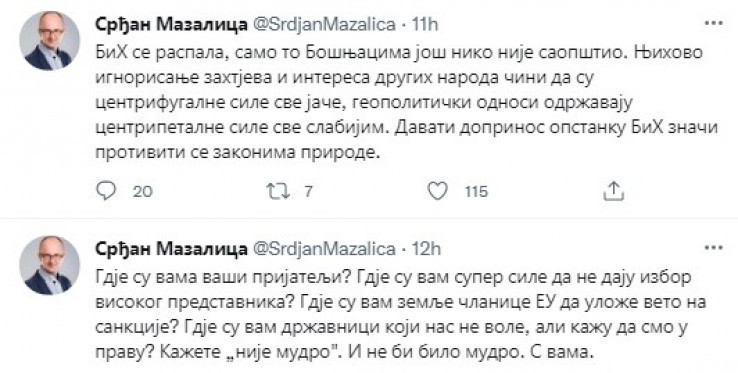Image resolution: width=738 pixels, height=373 pixels.
Task: Retweet the first tweet with 7 retweets
Action: click(278, 191)
